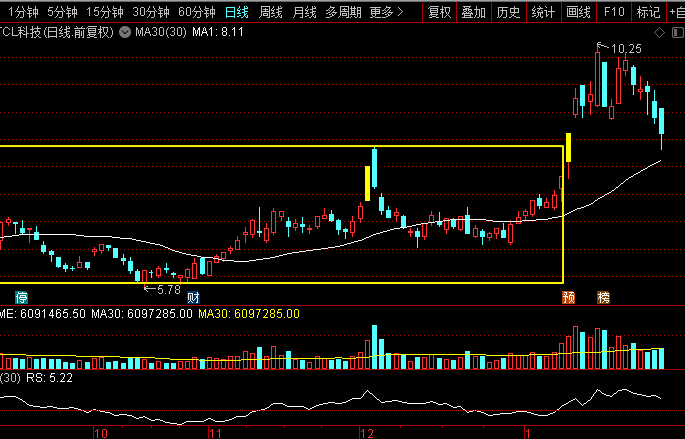Click the 5.78 low price label

(169, 290)
